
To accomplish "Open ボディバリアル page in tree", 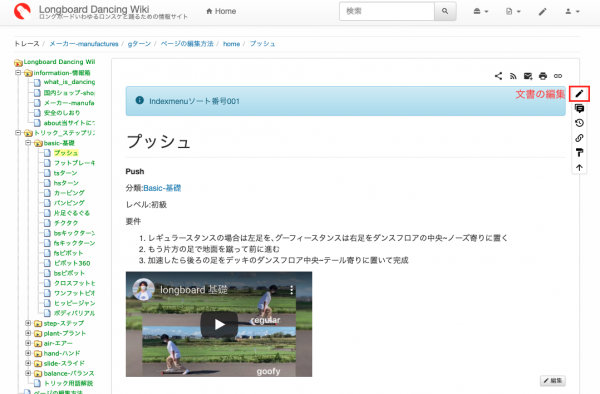I will pyautogui.click(x=74, y=313).
